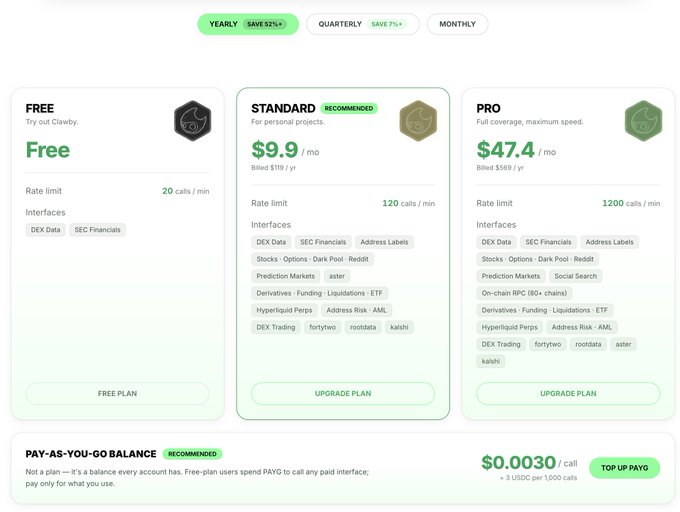Click Hyperliquid Perps tag in Pro plan
680x512 pixels.
pos(510,327)
